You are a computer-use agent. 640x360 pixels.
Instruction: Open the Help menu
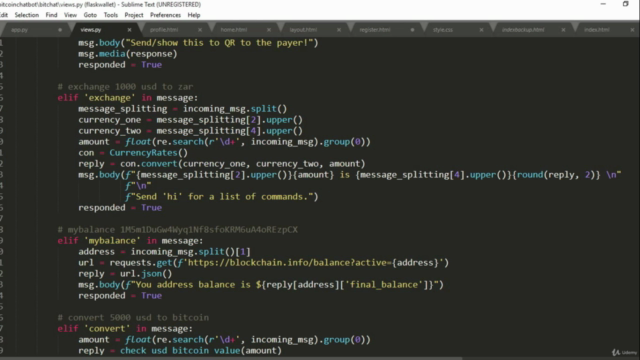pyautogui.click(x=194, y=15)
